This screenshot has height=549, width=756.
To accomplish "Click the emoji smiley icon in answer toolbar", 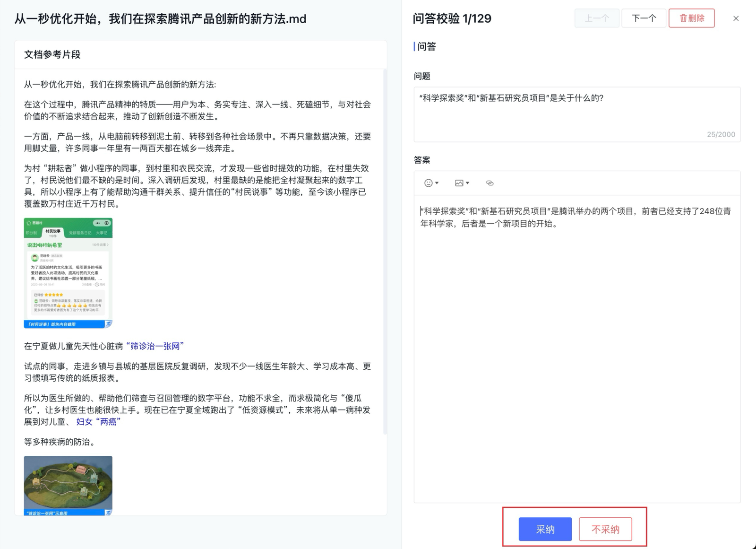I will (428, 183).
